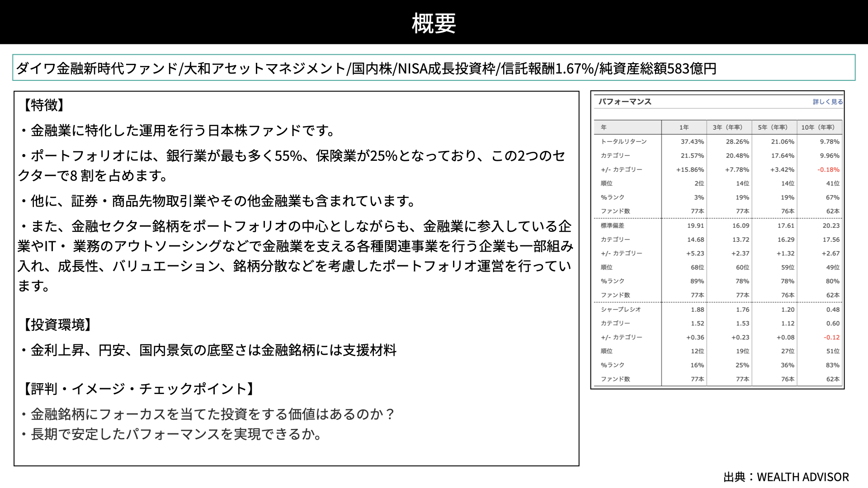Click the rank cell 41位
This screenshot has width=868, height=488.
(833, 183)
